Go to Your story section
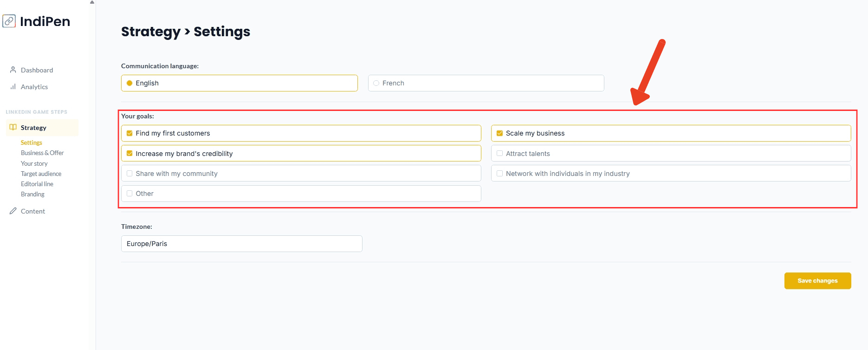868x350 pixels. click(x=34, y=164)
